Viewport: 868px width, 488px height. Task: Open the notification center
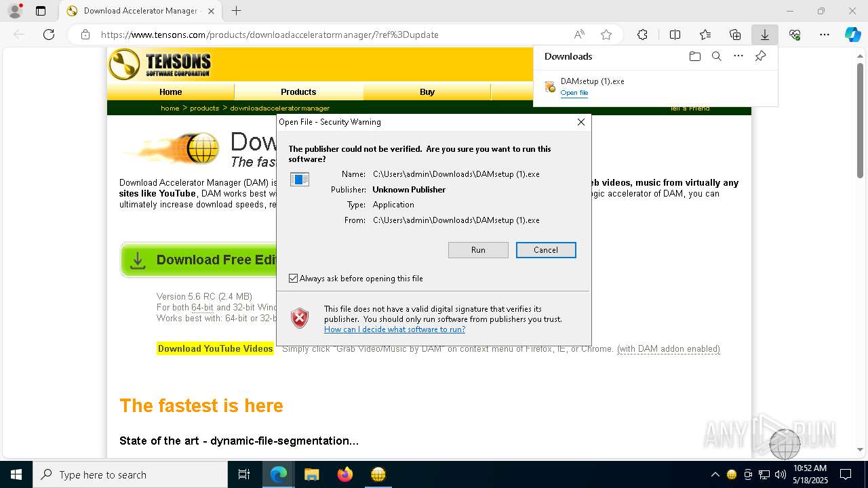(846, 474)
